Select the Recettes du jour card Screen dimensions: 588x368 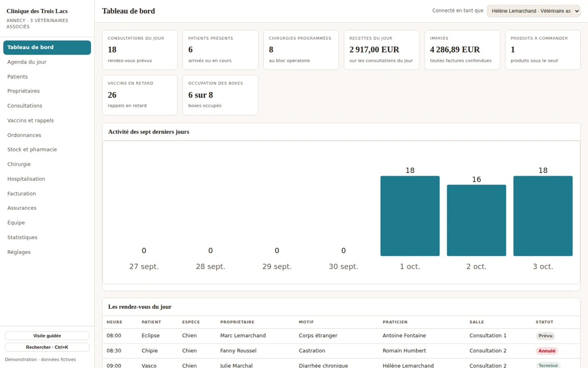pos(381,50)
